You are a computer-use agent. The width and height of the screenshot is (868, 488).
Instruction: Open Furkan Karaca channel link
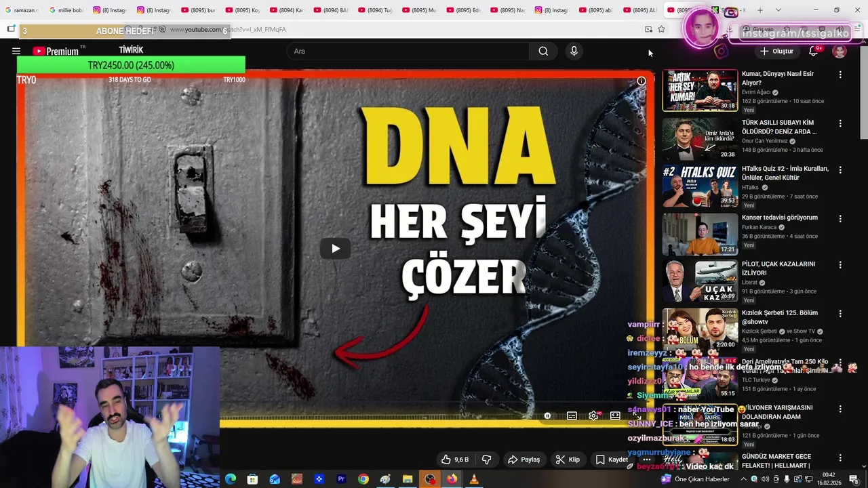coord(759,227)
